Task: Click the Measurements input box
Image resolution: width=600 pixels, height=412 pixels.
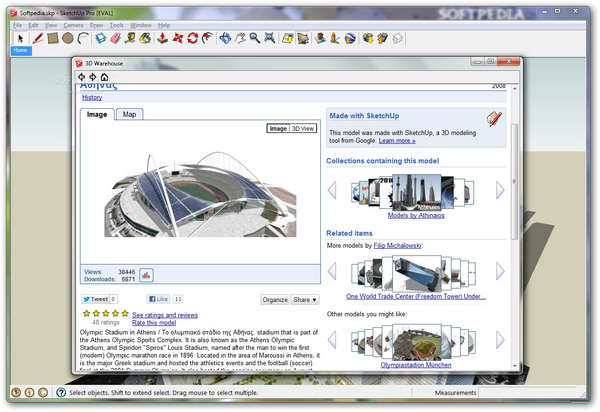Action: pos(528,392)
